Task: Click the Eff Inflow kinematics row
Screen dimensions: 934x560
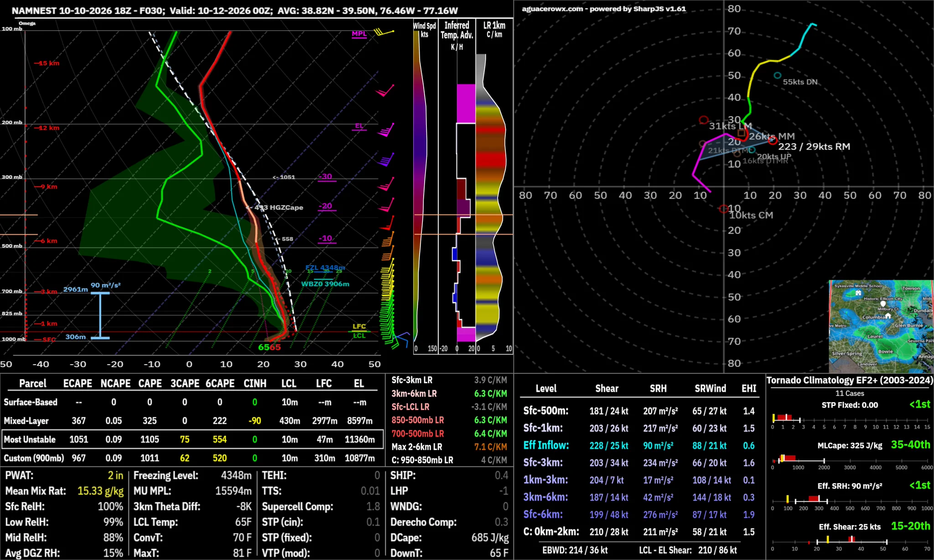Action: [638, 445]
